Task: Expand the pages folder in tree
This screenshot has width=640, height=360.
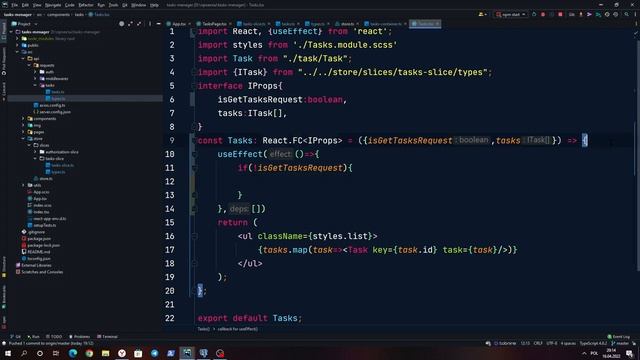Action: pos(23,132)
